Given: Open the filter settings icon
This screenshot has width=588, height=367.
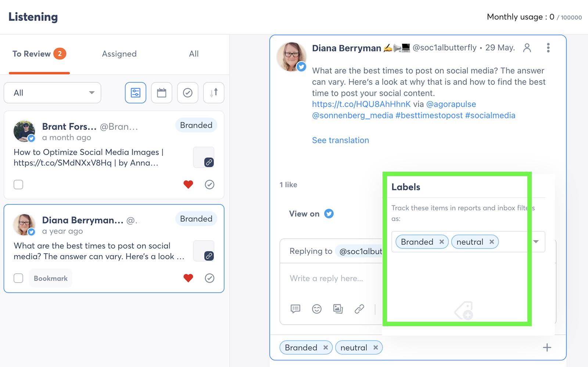Looking at the screenshot, I should (136, 93).
